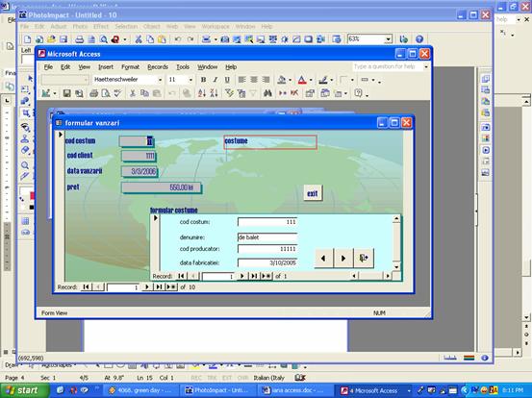Open the Access Window menu
The height and width of the screenshot is (398, 532).
[207, 67]
